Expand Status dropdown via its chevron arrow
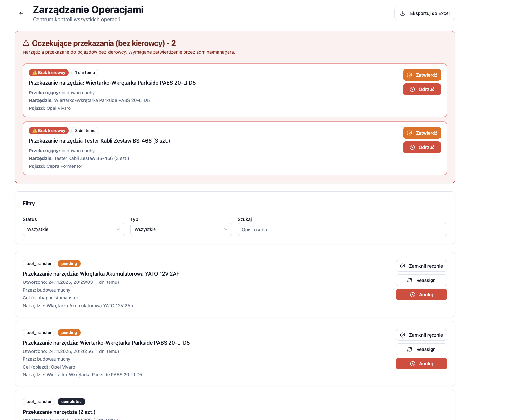The width and height of the screenshot is (514, 420). 118,229
